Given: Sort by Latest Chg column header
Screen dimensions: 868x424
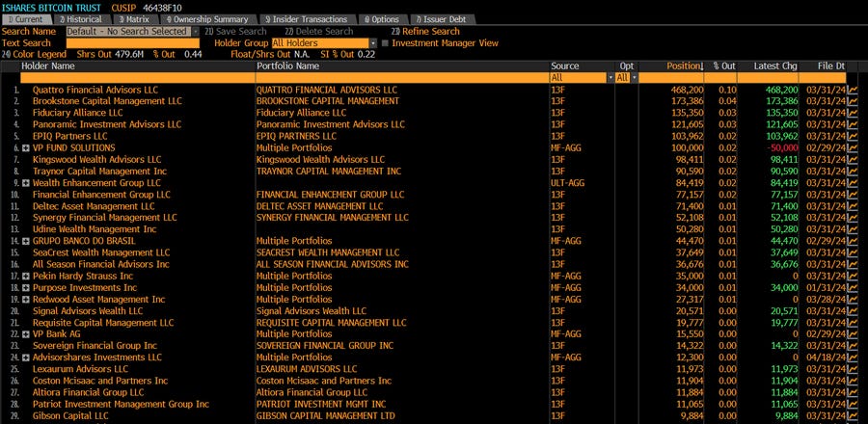Looking at the screenshot, I should pyautogui.click(x=775, y=66).
